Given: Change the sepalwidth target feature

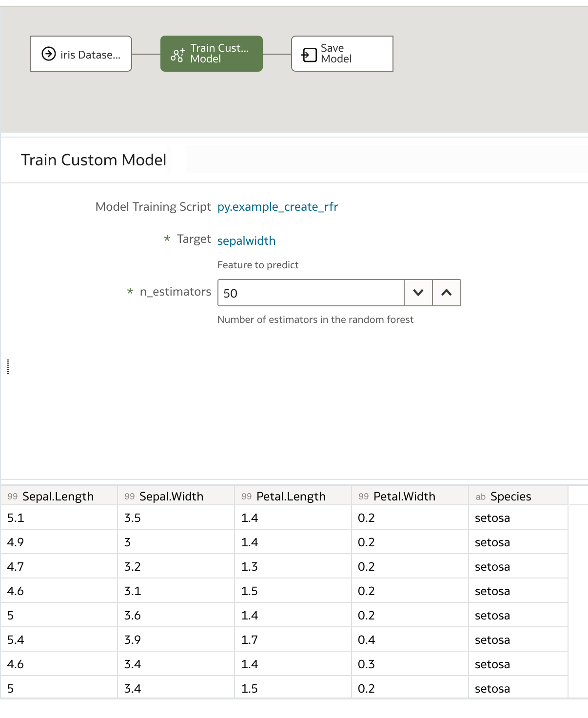Looking at the screenshot, I should pos(246,240).
